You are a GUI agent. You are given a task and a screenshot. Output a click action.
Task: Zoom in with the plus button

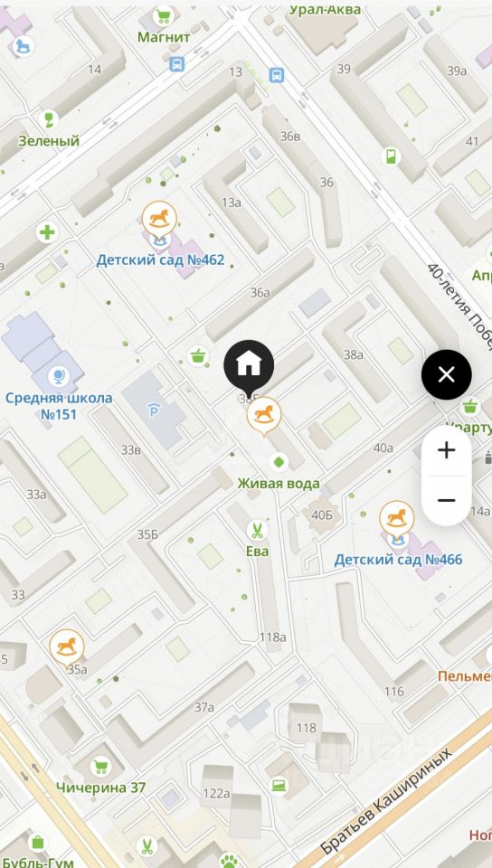pos(446,450)
